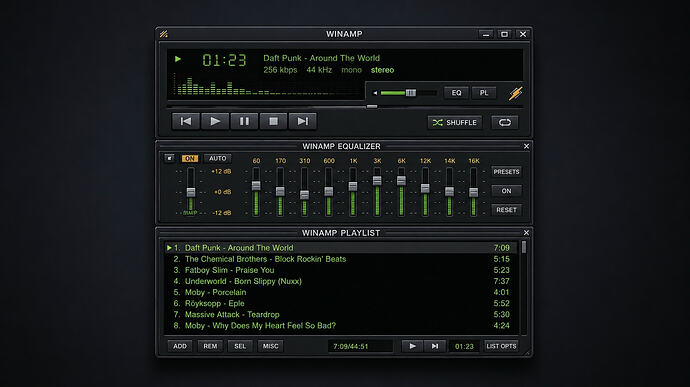Click the small next-track button in playlist footer

[435, 346]
